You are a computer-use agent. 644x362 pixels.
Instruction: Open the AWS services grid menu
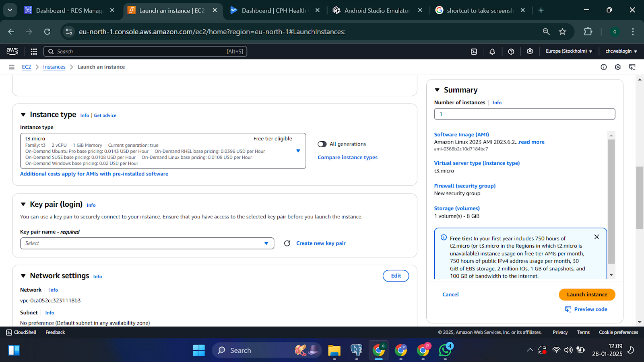coord(34,51)
